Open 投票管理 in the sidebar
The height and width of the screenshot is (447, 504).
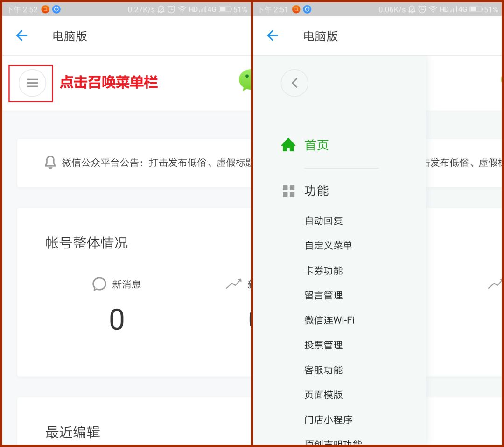coord(323,345)
